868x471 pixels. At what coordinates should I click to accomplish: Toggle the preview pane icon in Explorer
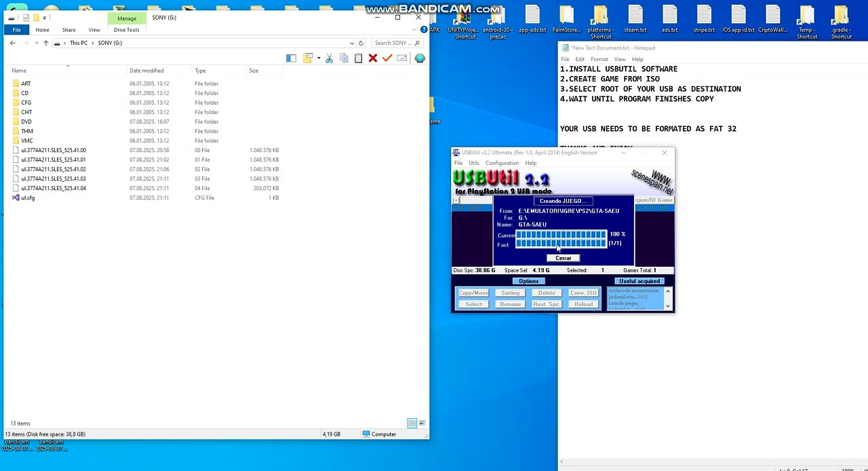tap(291, 58)
